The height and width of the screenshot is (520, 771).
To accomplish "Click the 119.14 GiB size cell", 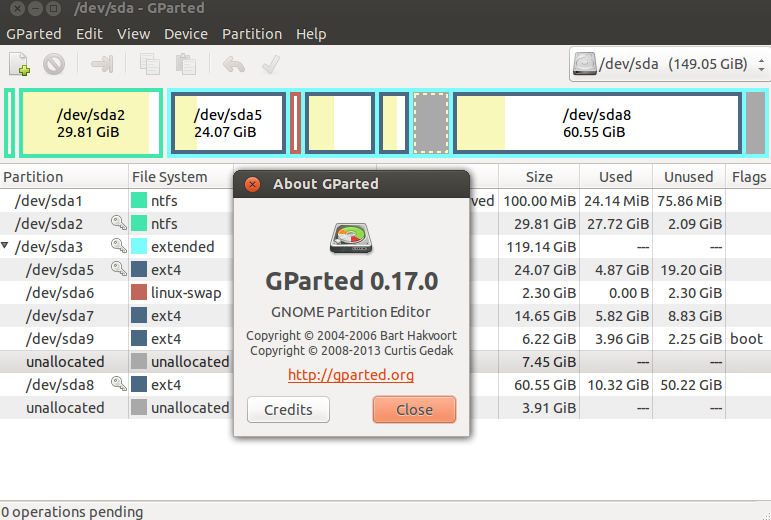I will click(x=541, y=247).
